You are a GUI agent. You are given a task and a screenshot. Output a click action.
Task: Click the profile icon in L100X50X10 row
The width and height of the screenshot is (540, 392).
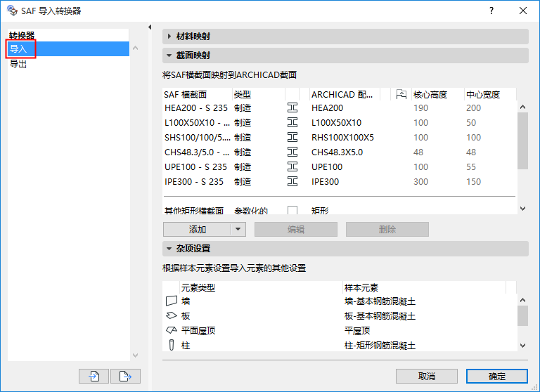(x=292, y=122)
